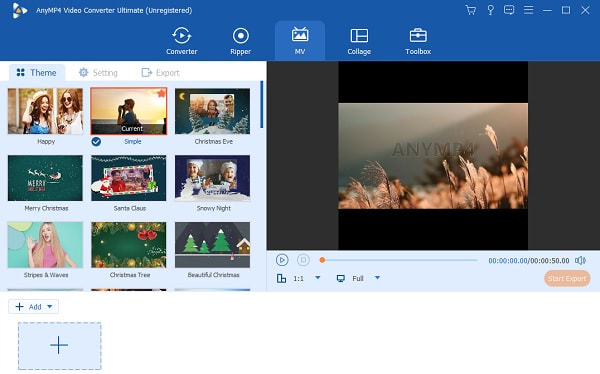Click the Beautiful Christmas label text
This screenshot has height=374, width=600.
pyautogui.click(x=214, y=275)
